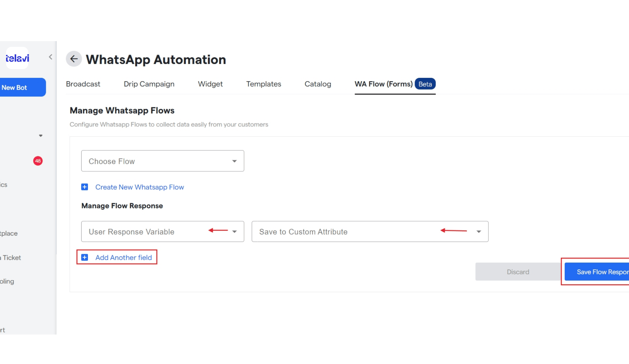Collapse the sidebar with the chevron icon
The image size is (629, 364).
click(x=51, y=57)
